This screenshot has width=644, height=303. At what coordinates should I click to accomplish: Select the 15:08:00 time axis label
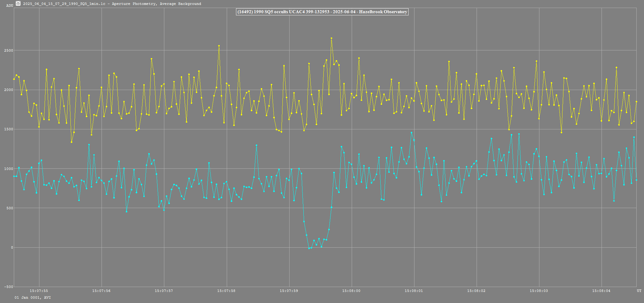click(351, 291)
